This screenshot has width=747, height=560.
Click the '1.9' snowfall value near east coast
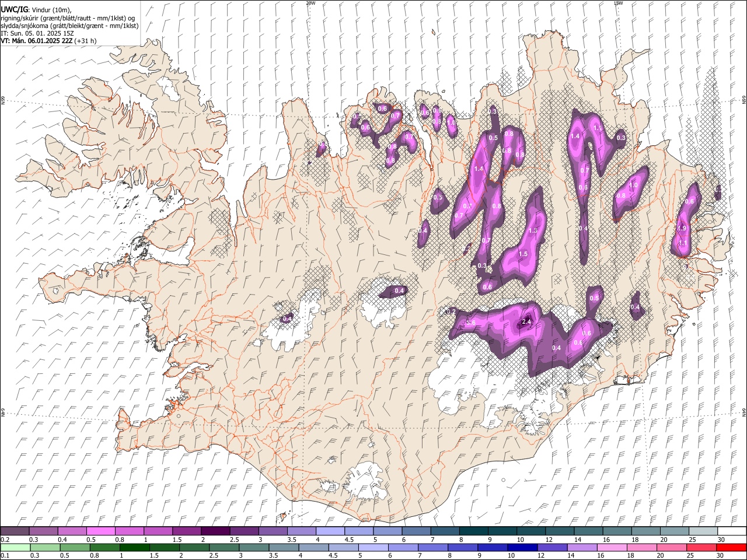click(681, 228)
